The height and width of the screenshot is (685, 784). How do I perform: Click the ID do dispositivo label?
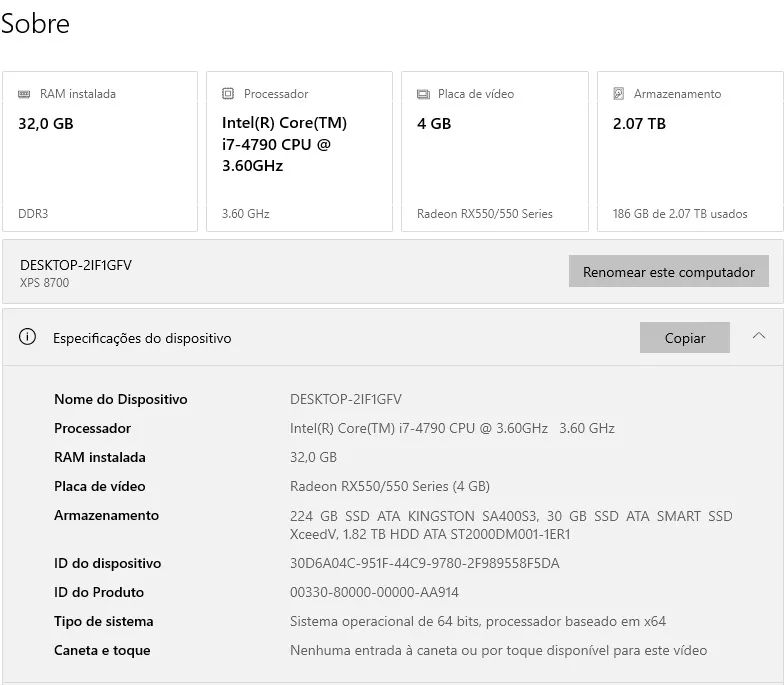(108, 563)
